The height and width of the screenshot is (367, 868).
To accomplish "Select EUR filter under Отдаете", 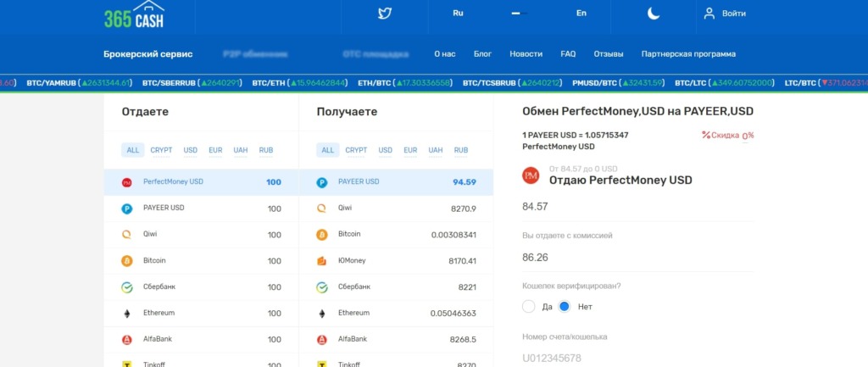I will coord(215,150).
